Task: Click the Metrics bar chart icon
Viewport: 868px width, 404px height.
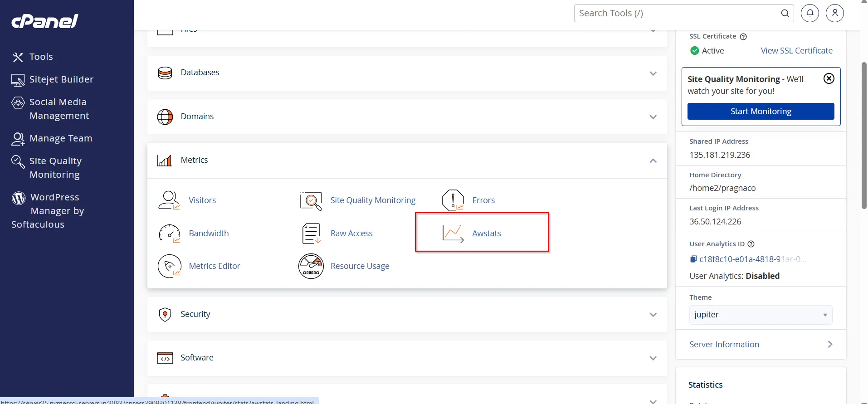Action: pyautogui.click(x=164, y=161)
